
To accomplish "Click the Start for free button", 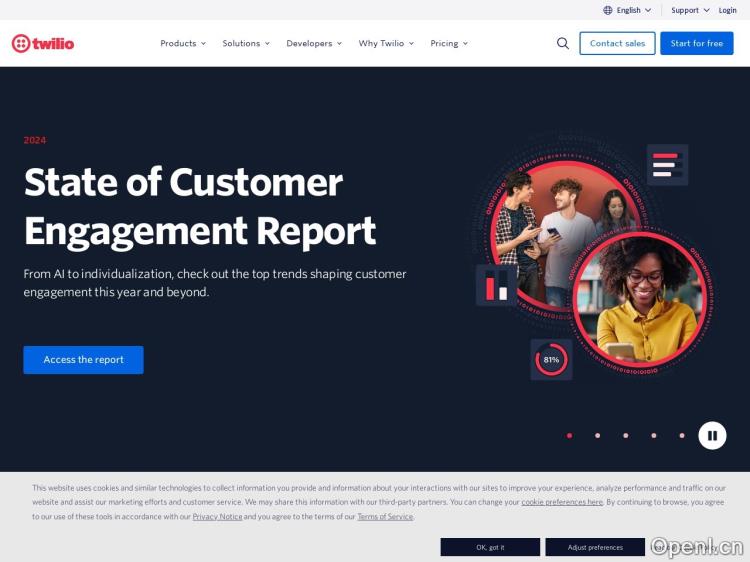I will (696, 43).
